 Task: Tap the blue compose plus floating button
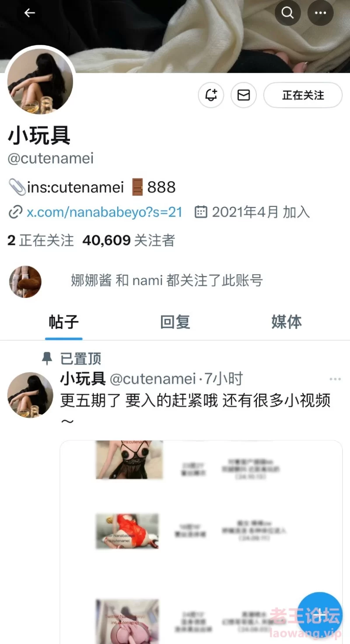pos(322,615)
